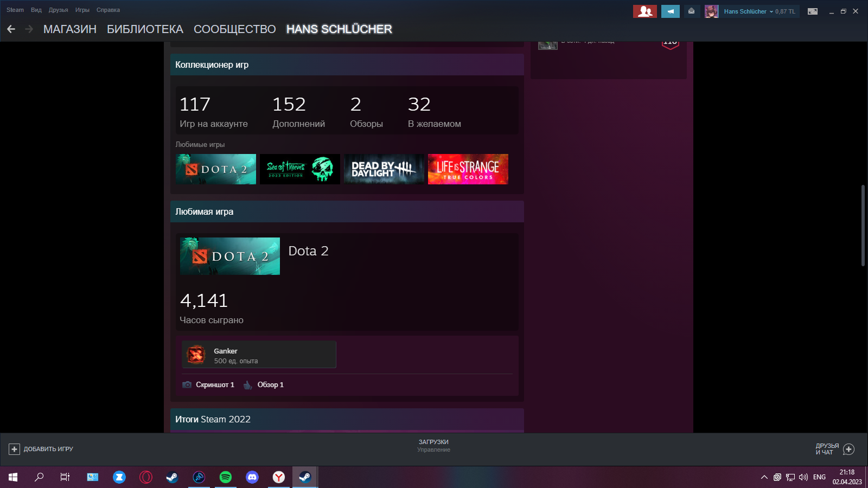Screen dimensions: 868x488
Task: Open the Вид menu
Action: click(36, 10)
